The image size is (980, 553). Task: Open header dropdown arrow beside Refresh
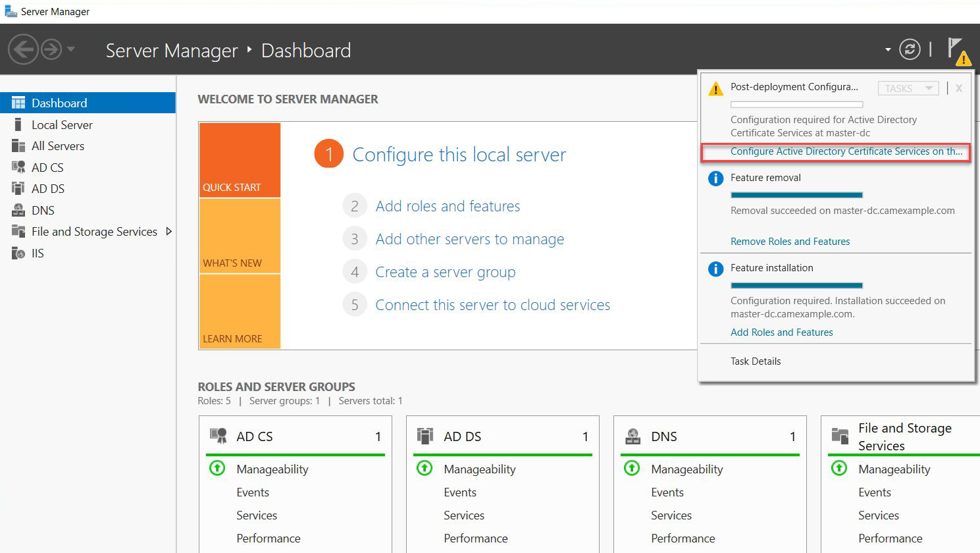(888, 50)
